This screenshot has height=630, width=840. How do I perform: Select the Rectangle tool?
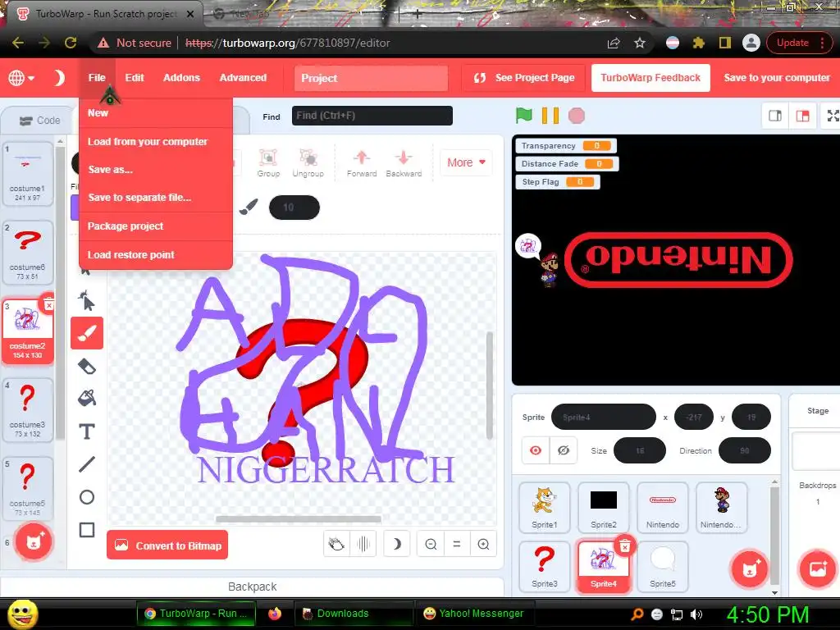pos(87,530)
